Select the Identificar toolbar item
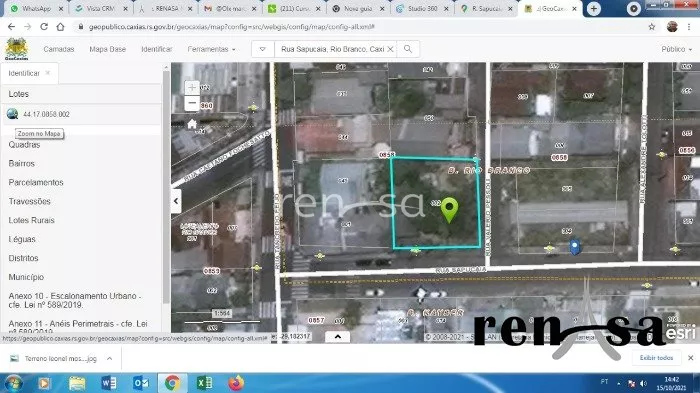This screenshot has width=700, height=393. pos(157,49)
